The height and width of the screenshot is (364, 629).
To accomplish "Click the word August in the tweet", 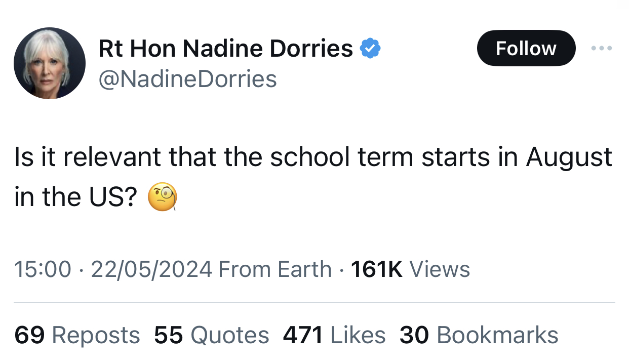I will point(569,158).
